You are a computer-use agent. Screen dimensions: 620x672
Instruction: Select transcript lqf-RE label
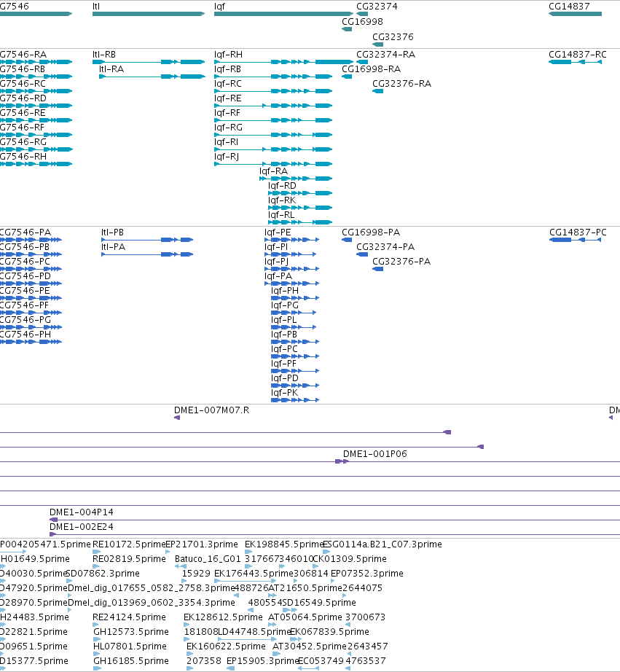click(x=227, y=98)
